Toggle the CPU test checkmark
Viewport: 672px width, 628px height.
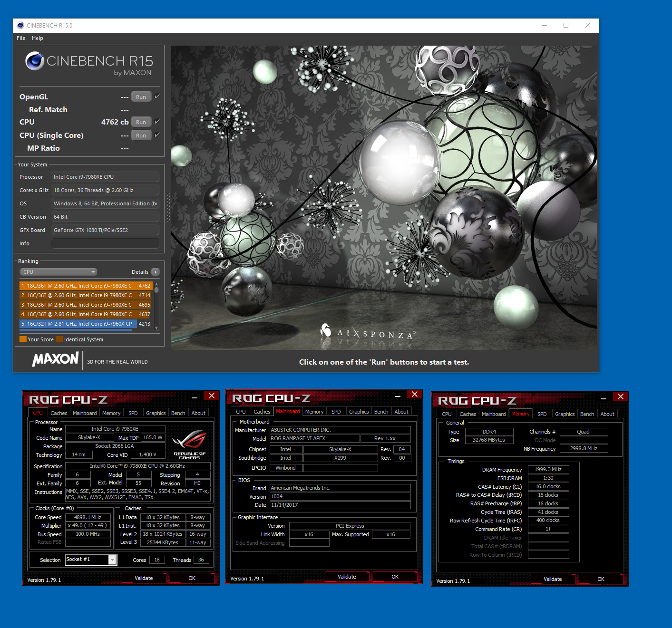pos(157,122)
